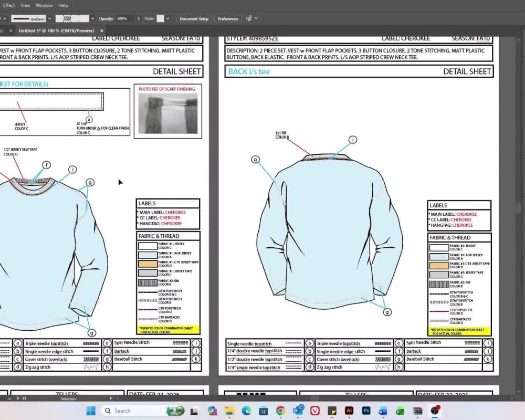Click the Style swatch in control bar
The width and height of the screenshot is (525, 420).
[160, 19]
